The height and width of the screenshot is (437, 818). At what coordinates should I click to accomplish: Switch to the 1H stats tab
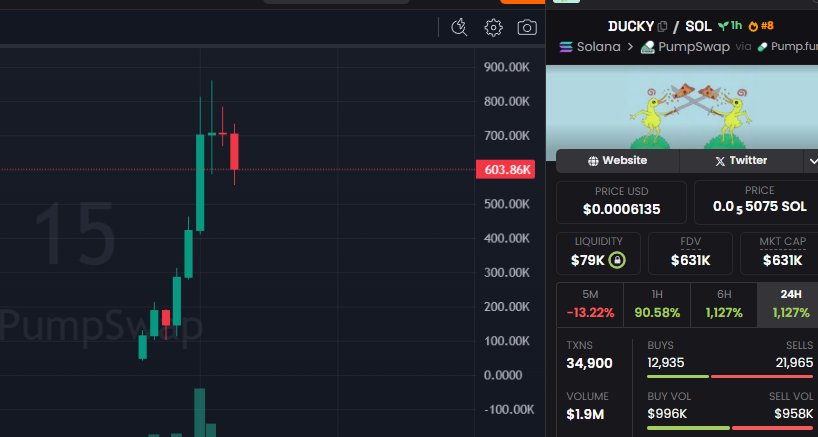click(656, 304)
